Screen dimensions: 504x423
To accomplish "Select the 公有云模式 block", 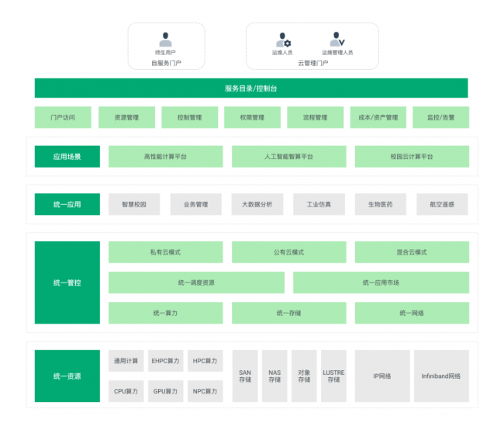I will click(289, 252).
